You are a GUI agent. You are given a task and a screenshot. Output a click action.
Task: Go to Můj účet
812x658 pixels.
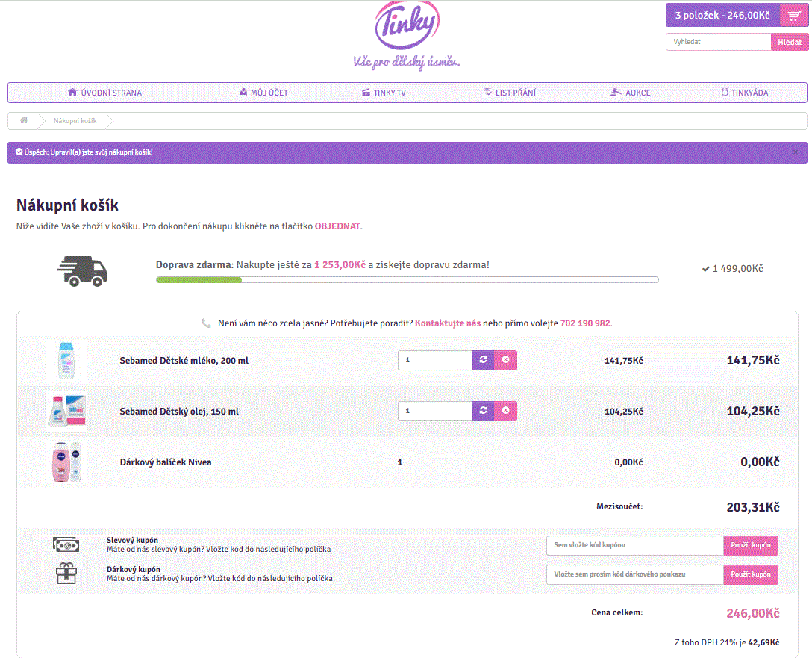264,93
